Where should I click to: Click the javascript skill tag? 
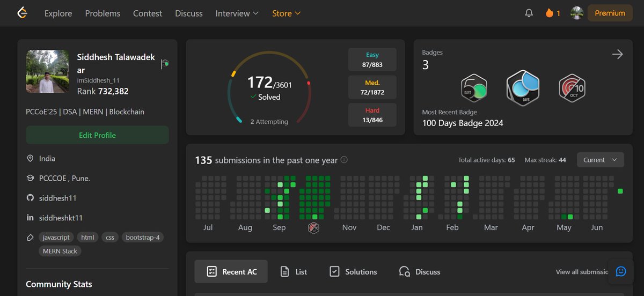coord(56,237)
